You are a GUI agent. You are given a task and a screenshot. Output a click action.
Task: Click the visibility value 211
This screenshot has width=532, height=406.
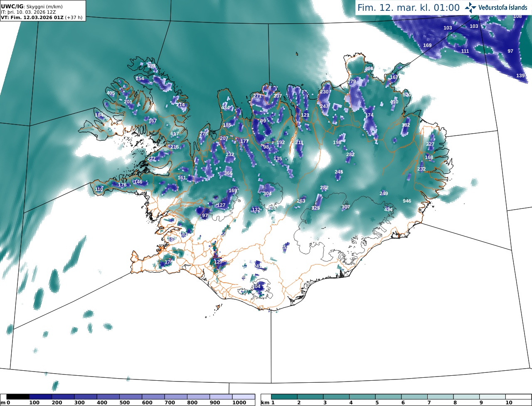(299, 142)
